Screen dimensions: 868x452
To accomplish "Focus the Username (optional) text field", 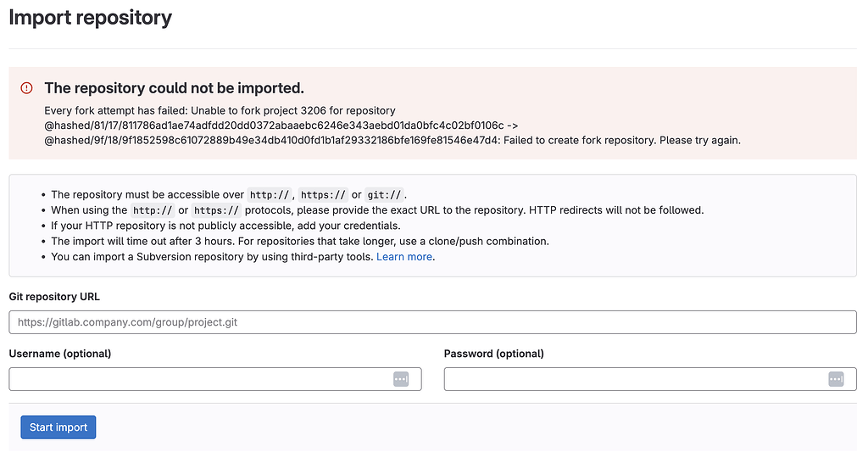I will [199, 379].
